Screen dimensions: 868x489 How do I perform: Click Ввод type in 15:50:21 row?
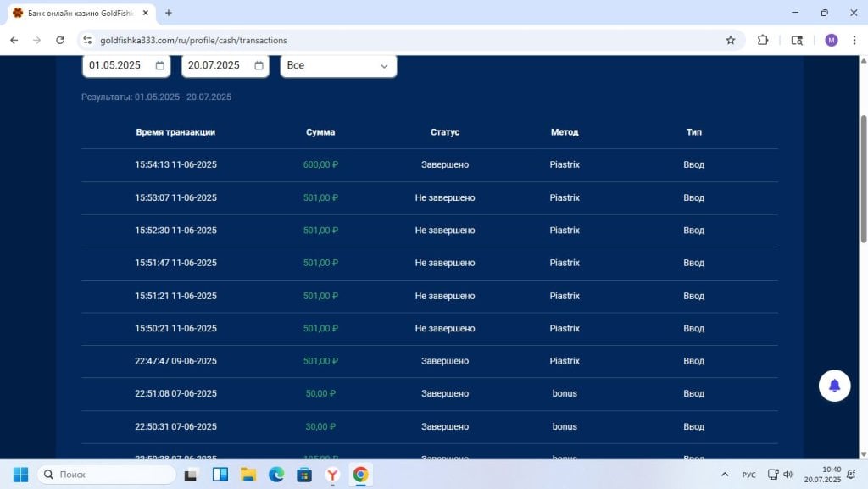pyautogui.click(x=693, y=328)
